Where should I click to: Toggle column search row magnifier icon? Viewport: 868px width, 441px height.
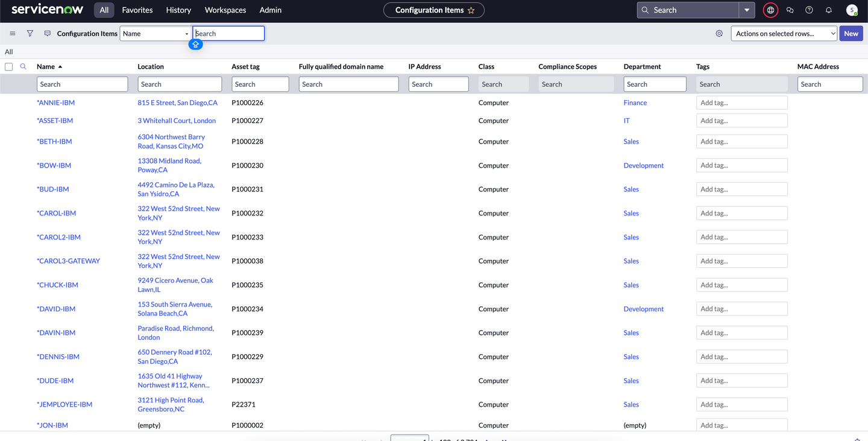pos(23,66)
